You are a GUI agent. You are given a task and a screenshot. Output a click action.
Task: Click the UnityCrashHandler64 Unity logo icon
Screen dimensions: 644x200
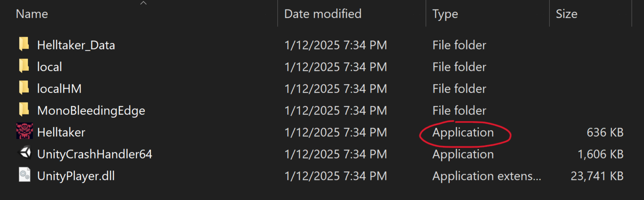(x=24, y=154)
